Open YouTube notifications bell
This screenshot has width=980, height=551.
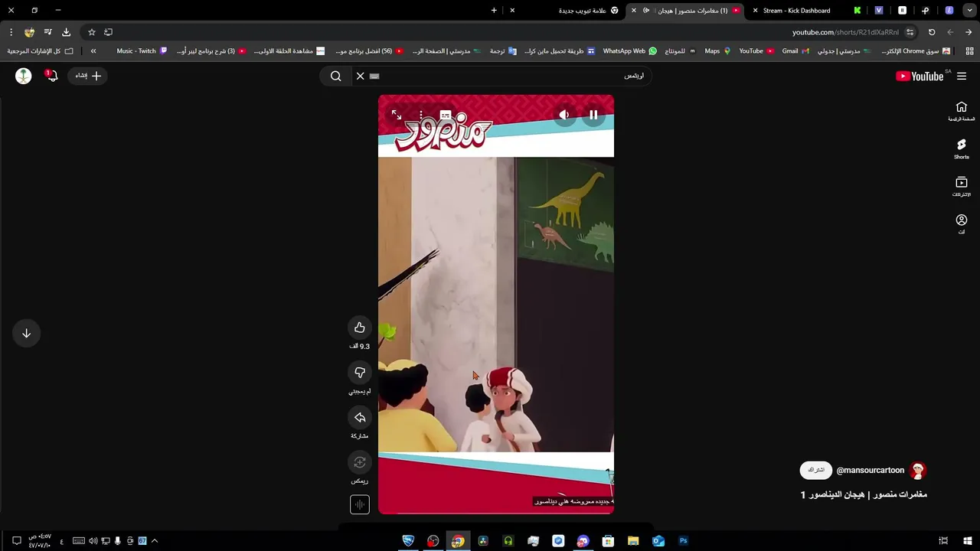tap(51, 76)
